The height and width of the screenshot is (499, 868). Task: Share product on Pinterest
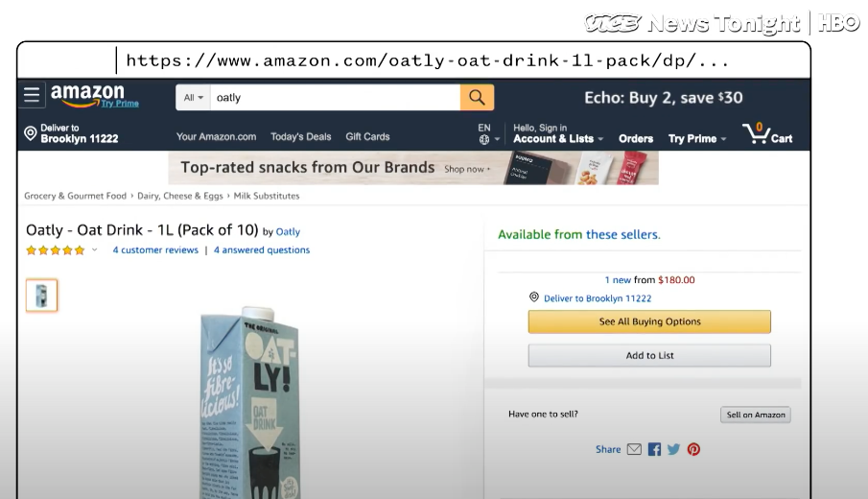(693, 449)
